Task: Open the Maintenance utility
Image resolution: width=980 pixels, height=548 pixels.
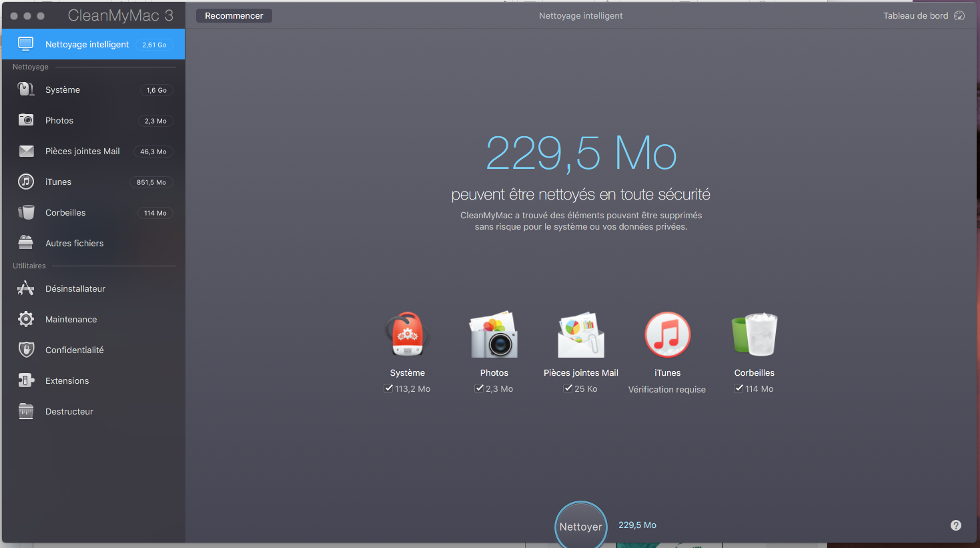Action: pyautogui.click(x=93, y=319)
